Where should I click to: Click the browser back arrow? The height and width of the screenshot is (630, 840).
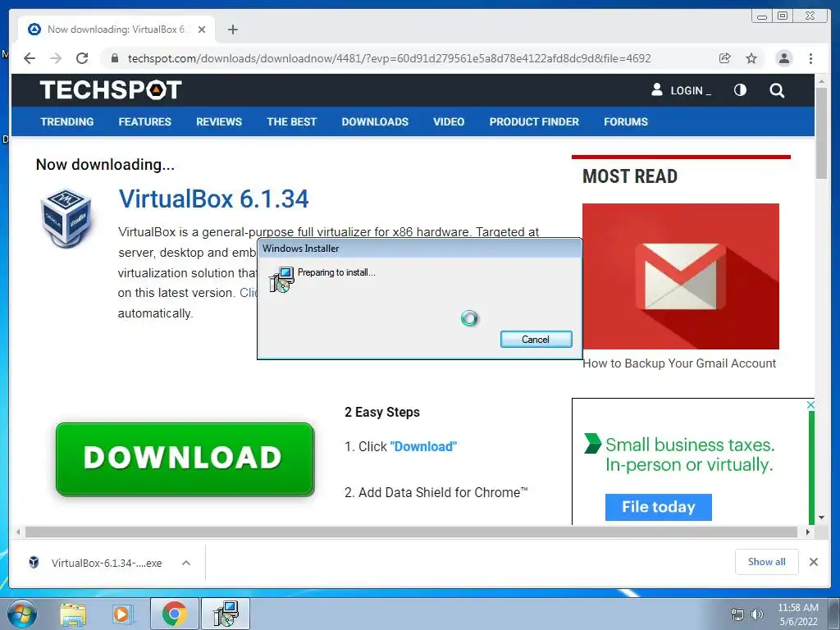pos(30,58)
